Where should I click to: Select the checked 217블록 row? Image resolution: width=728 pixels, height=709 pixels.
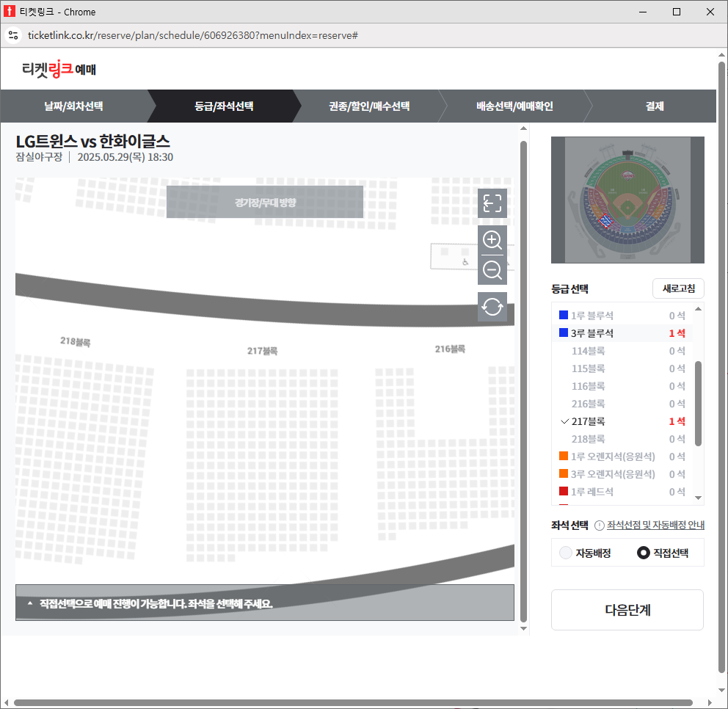tap(622, 421)
